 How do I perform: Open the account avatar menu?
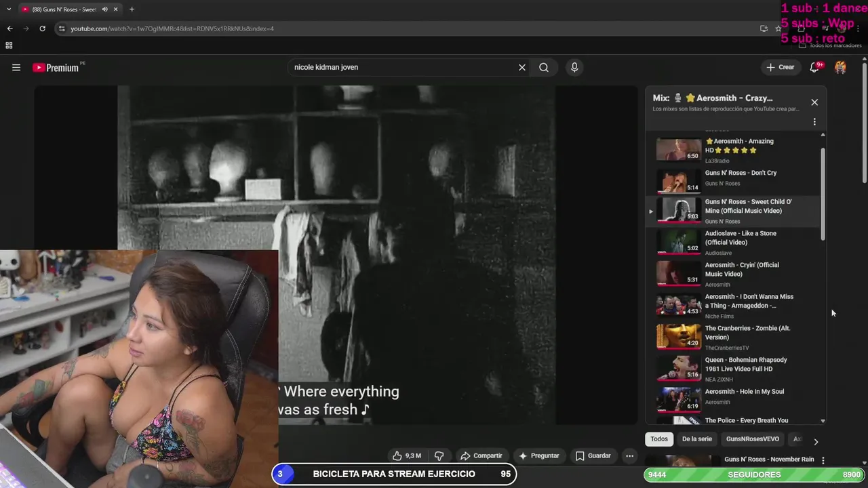click(x=840, y=67)
